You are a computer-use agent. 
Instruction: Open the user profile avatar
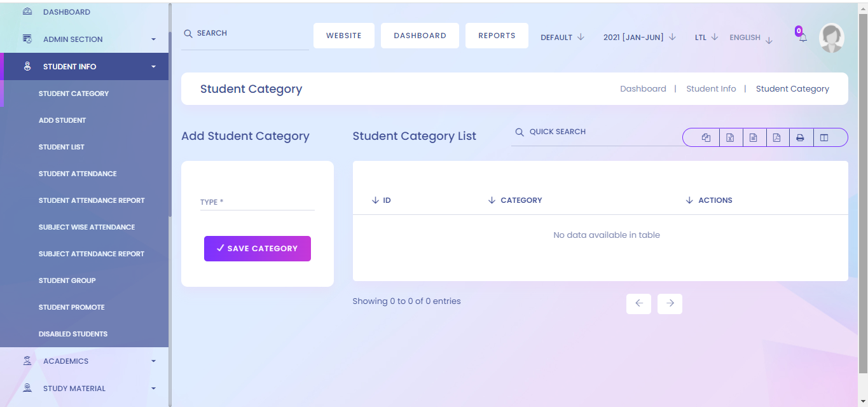pos(831,38)
